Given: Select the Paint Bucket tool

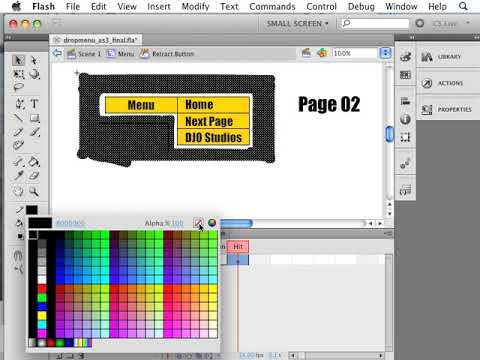Looking at the screenshot, I should [34, 162].
